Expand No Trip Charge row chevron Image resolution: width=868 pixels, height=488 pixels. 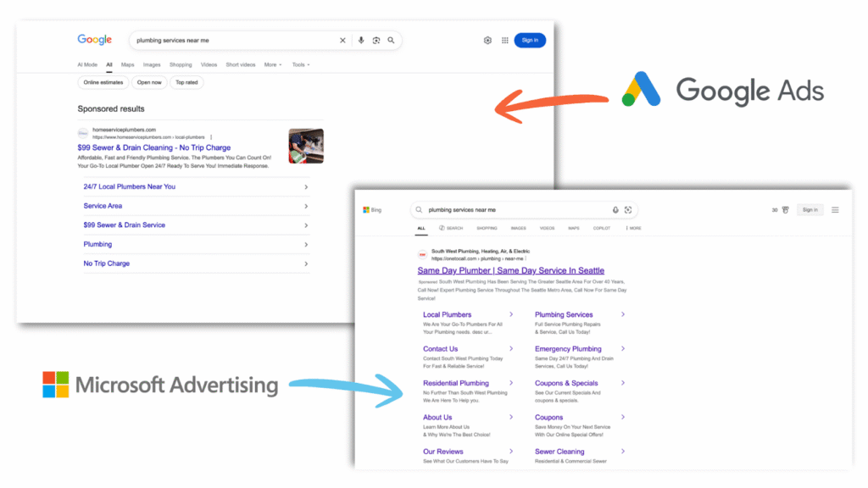point(306,264)
